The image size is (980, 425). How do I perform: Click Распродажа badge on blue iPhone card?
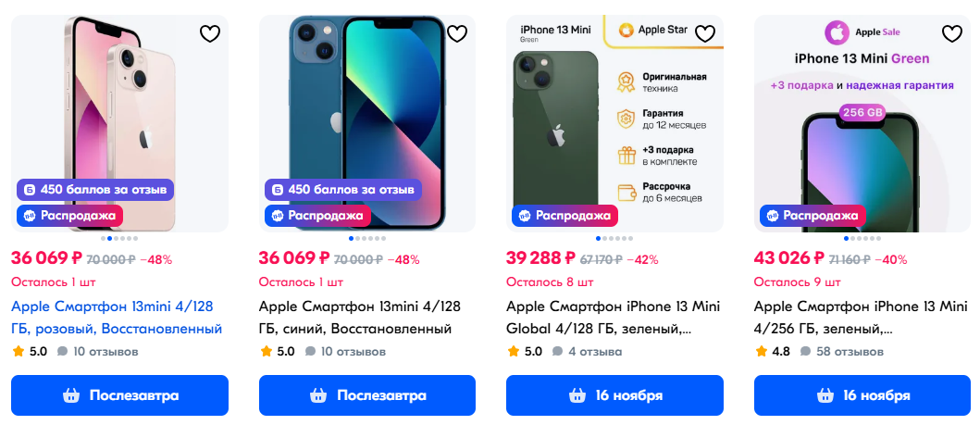click(x=317, y=216)
